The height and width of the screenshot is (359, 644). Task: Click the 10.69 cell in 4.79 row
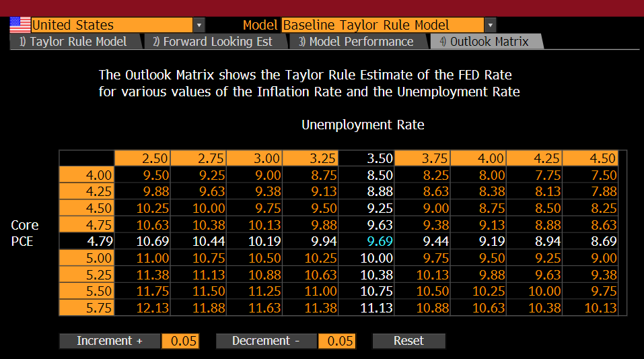point(142,241)
